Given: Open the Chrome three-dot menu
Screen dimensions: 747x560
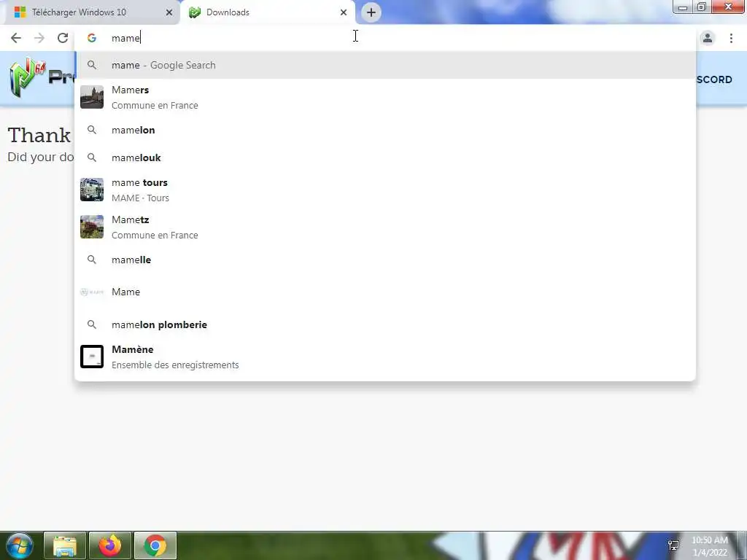Looking at the screenshot, I should [x=731, y=38].
